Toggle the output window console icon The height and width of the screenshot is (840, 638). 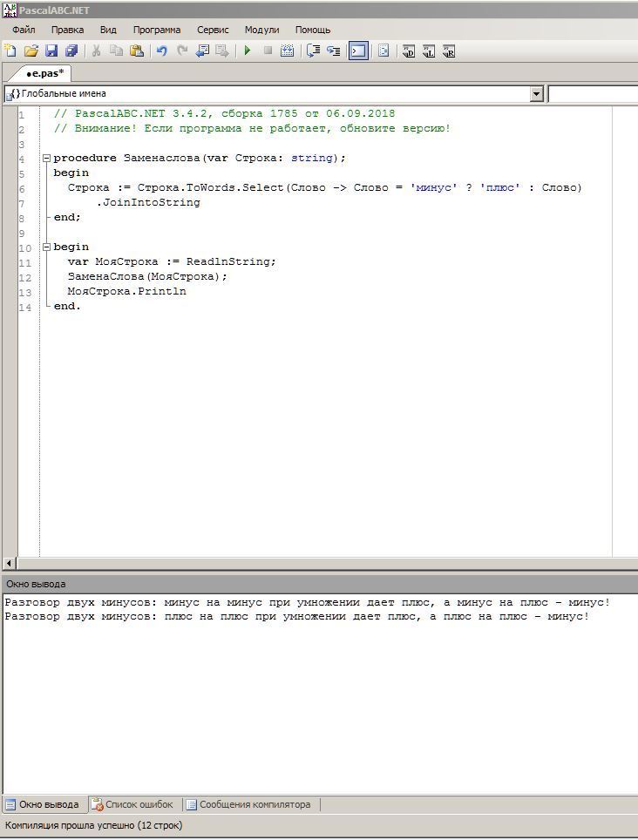tap(358, 51)
